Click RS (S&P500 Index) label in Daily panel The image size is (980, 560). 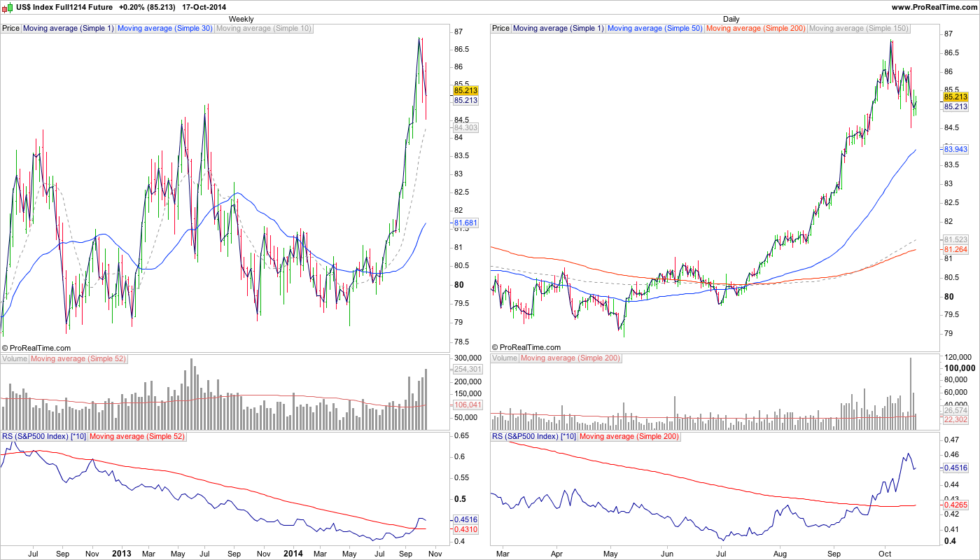534,437
